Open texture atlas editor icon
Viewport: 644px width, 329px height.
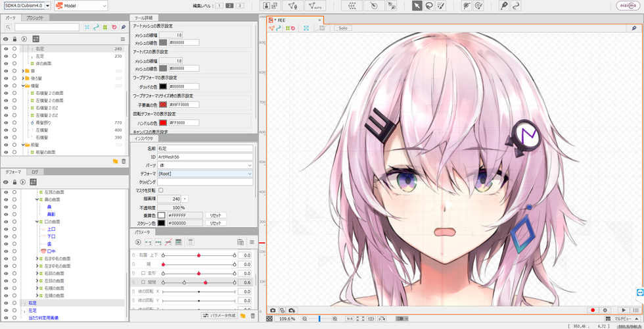tap(270, 6)
